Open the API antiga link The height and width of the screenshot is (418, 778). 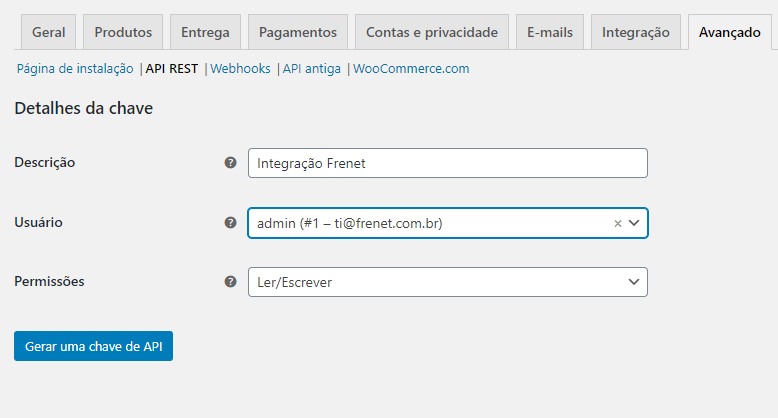pyautogui.click(x=312, y=69)
